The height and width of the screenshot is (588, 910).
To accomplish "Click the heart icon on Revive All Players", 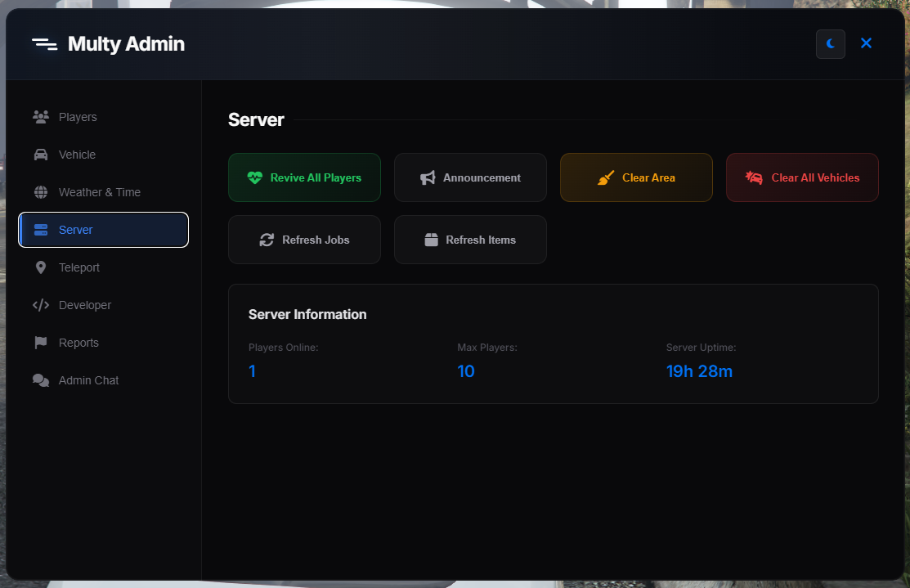I will click(255, 177).
